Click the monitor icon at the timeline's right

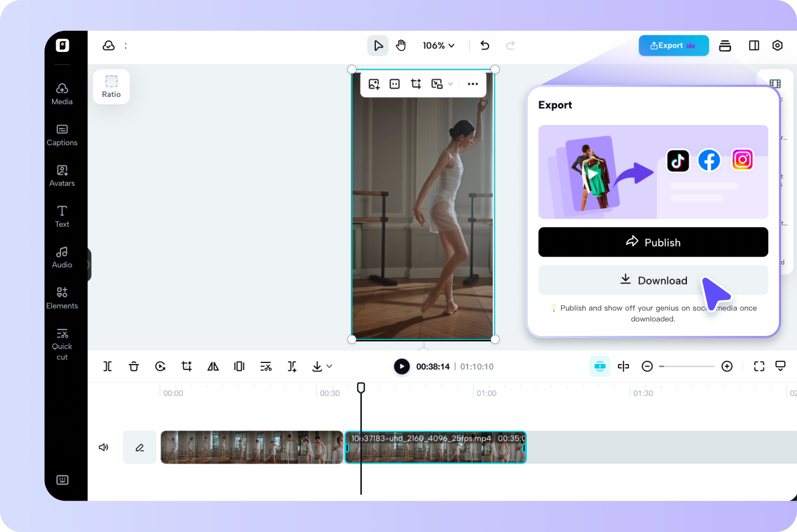click(x=781, y=366)
